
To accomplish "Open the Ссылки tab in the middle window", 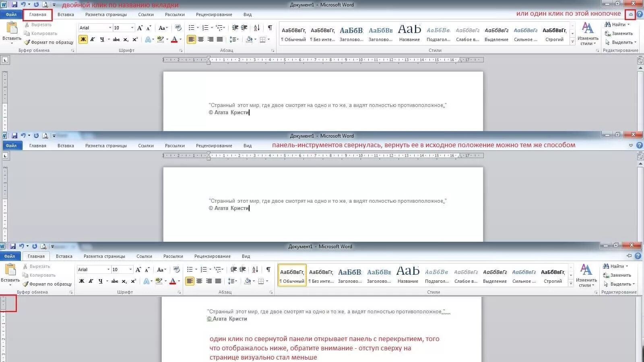I will [146, 146].
